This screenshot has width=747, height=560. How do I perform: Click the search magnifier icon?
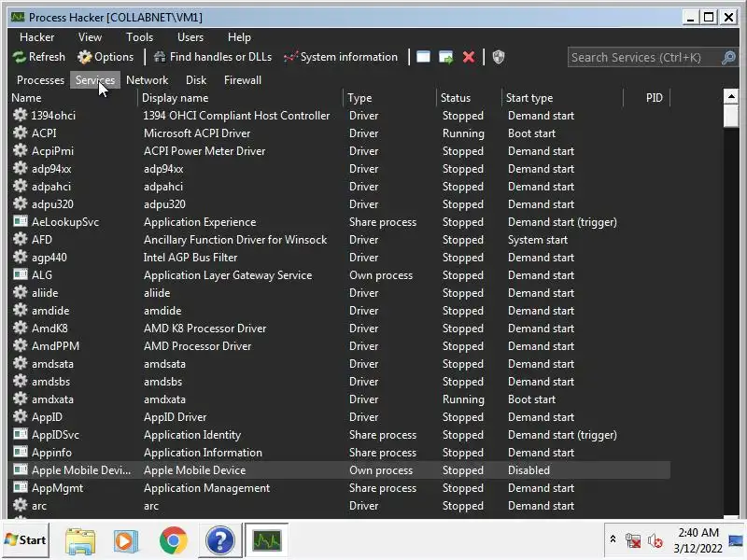click(x=728, y=58)
